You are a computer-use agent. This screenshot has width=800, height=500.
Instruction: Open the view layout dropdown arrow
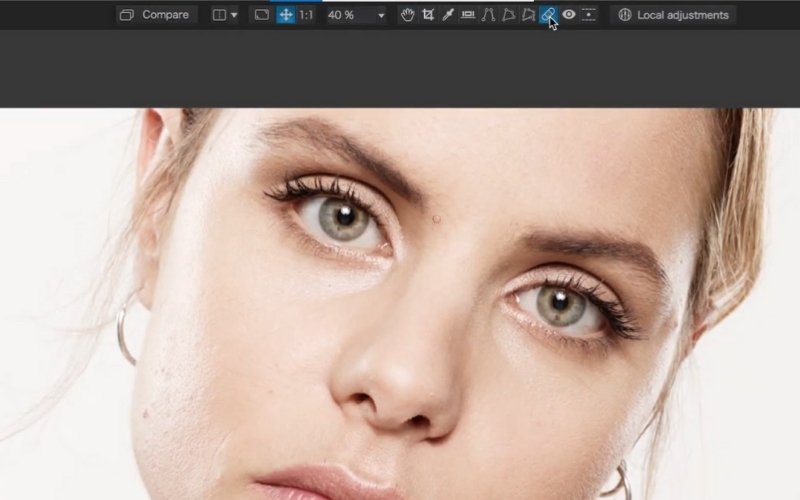[x=234, y=15]
